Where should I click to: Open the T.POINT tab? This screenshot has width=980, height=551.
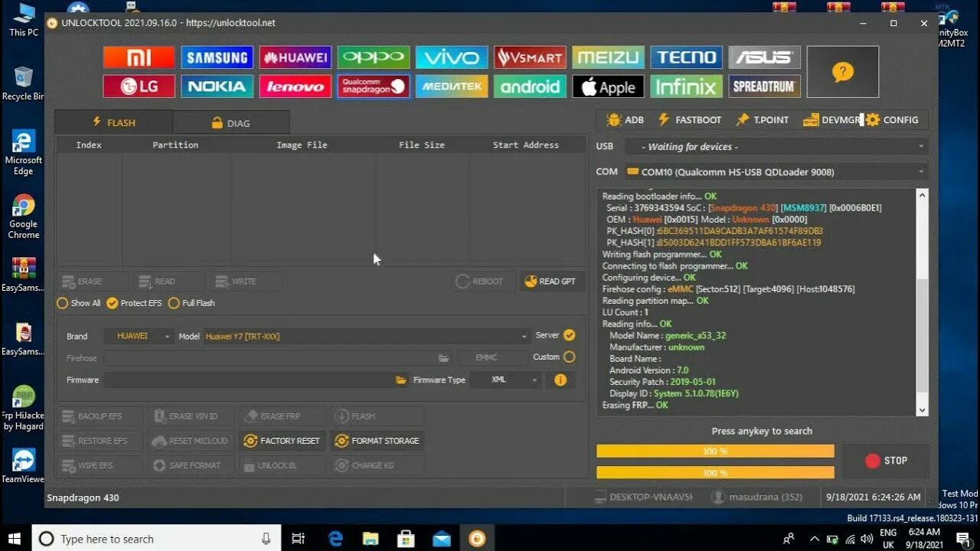point(762,120)
